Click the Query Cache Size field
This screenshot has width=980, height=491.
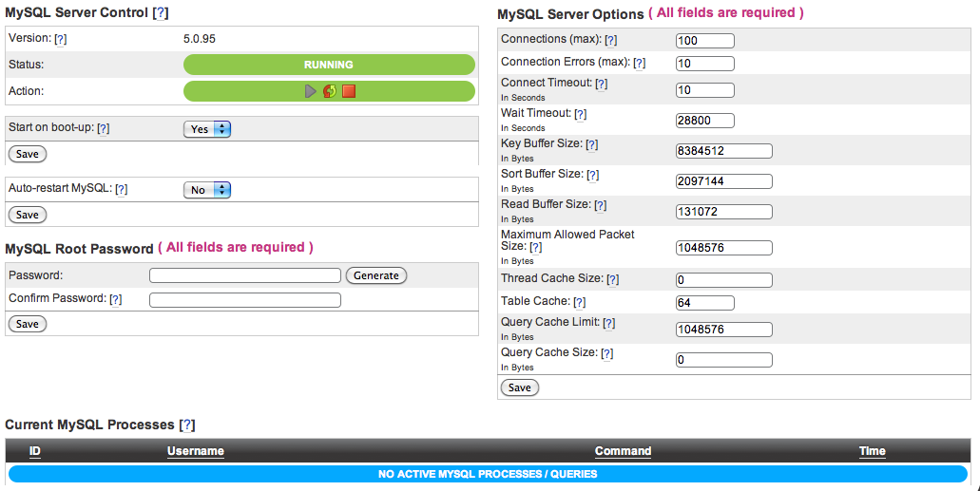click(x=723, y=360)
